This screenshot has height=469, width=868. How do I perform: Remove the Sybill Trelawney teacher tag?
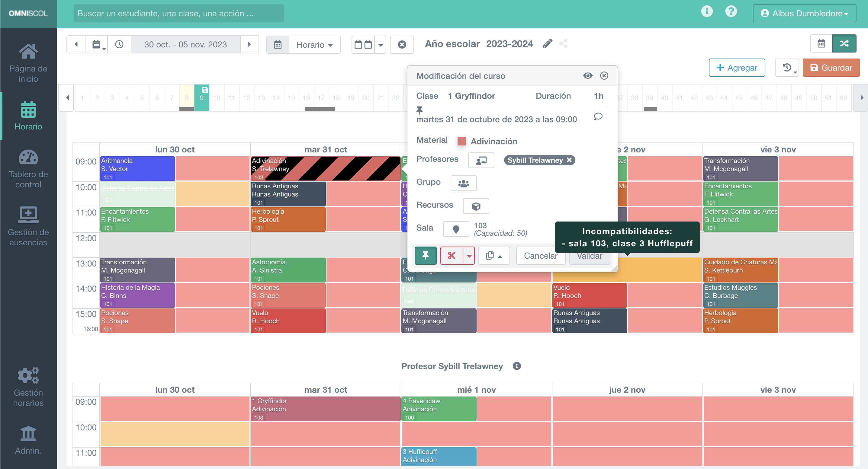569,160
